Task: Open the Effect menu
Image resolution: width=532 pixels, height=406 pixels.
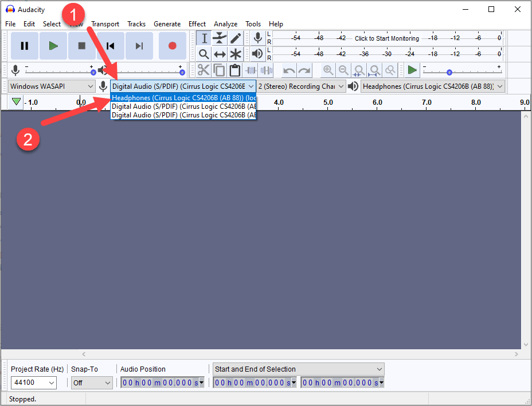Action: pyautogui.click(x=197, y=24)
